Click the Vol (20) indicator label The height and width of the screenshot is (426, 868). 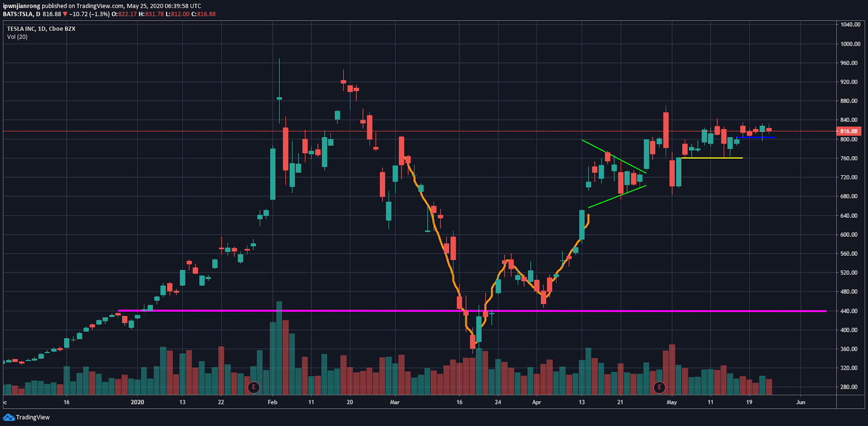[x=17, y=37]
